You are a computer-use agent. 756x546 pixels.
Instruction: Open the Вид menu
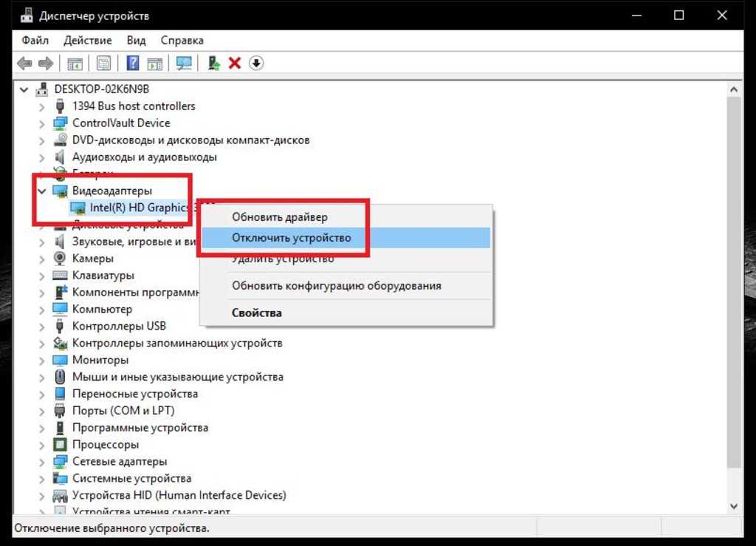[x=136, y=41]
